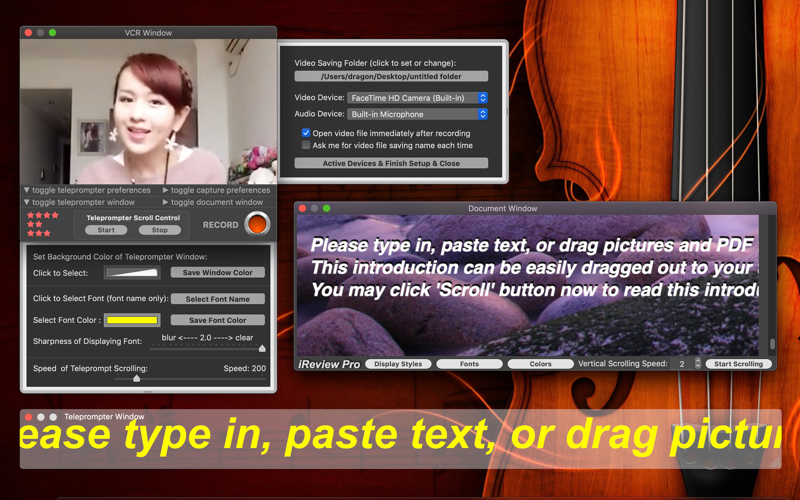Click the orange RECORD button
The image size is (800, 500).
pos(257,224)
